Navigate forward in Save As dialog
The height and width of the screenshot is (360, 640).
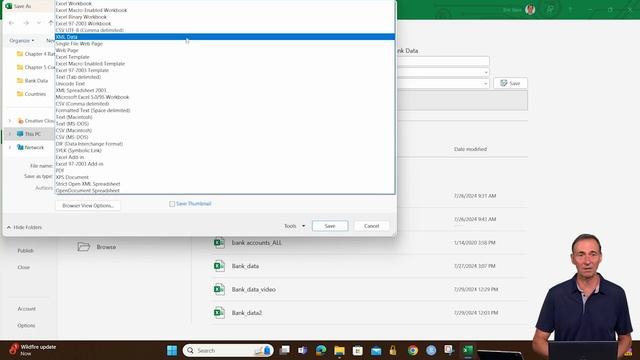click(x=26, y=23)
